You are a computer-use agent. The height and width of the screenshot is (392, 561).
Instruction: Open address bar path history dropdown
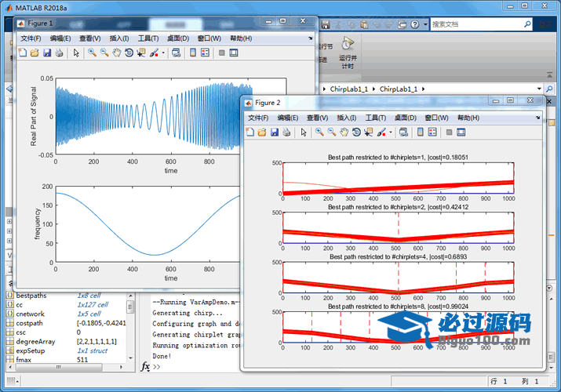539,89
